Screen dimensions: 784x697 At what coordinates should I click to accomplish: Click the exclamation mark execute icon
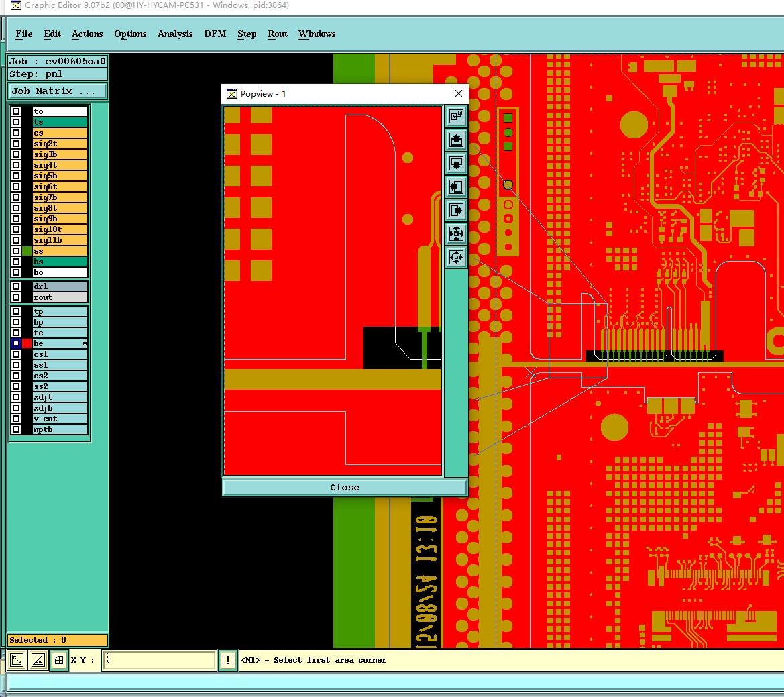coord(228,660)
